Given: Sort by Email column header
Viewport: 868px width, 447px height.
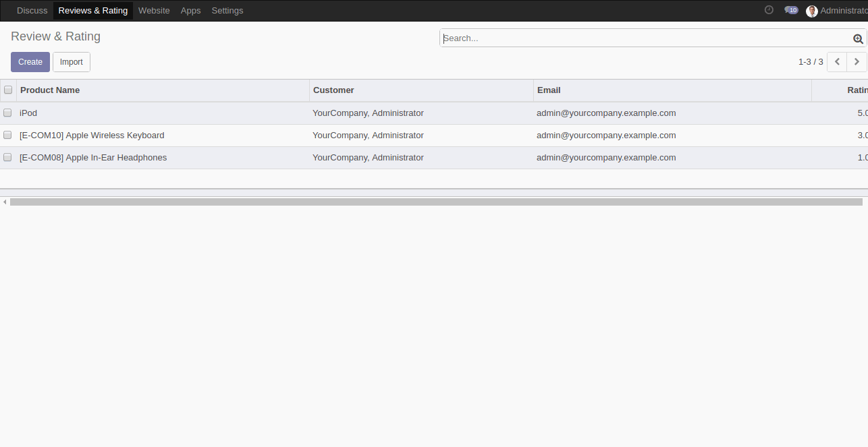Looking at the screenshot, I should pyautogui.click(x=672, y=90).
